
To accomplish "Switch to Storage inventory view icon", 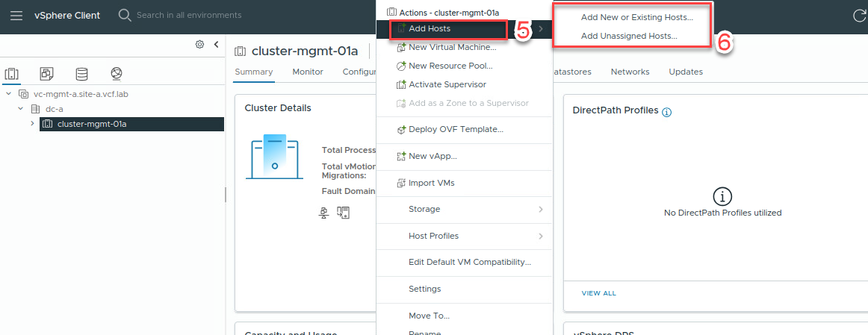I will tap(81, 73).
